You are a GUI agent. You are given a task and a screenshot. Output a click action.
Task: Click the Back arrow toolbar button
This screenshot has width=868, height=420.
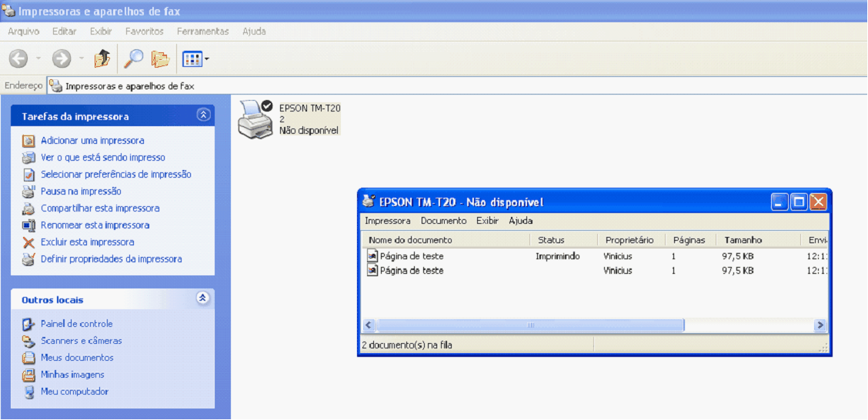pos(18,58)
